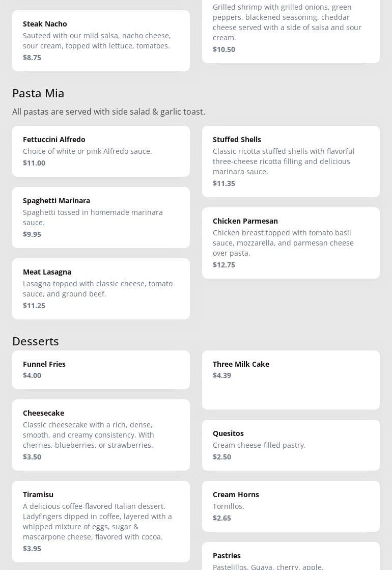Viewport: 392px width, 570px height.
Task: Select the Quesitos pastry item
Action: [291, 445]
